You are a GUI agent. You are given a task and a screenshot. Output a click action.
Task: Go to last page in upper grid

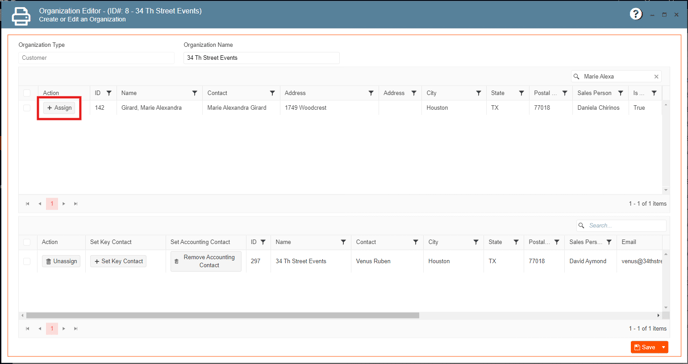75,204
